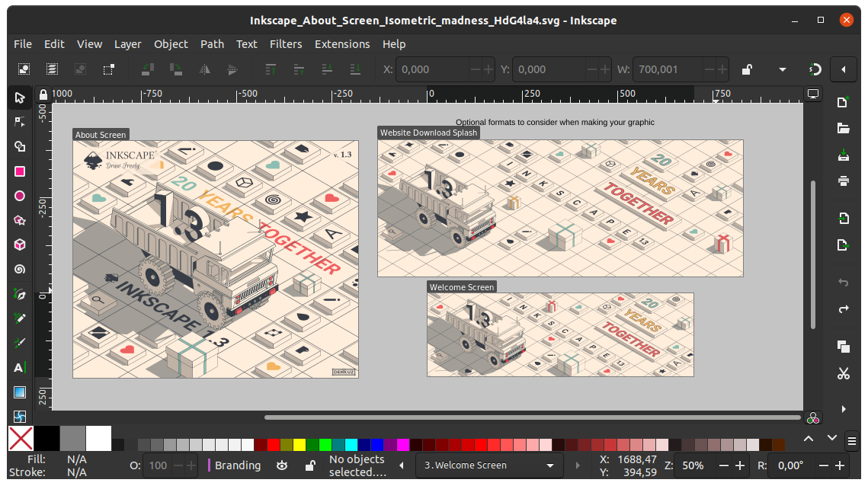This screenshot has width=868, height=486.
Task: Select the Spiral tool
Action: (x=19, y=270)
